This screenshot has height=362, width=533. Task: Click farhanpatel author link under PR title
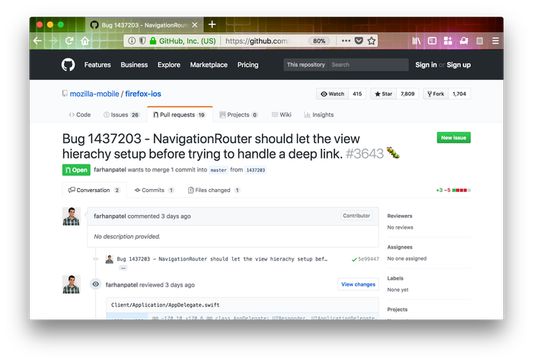110,170
